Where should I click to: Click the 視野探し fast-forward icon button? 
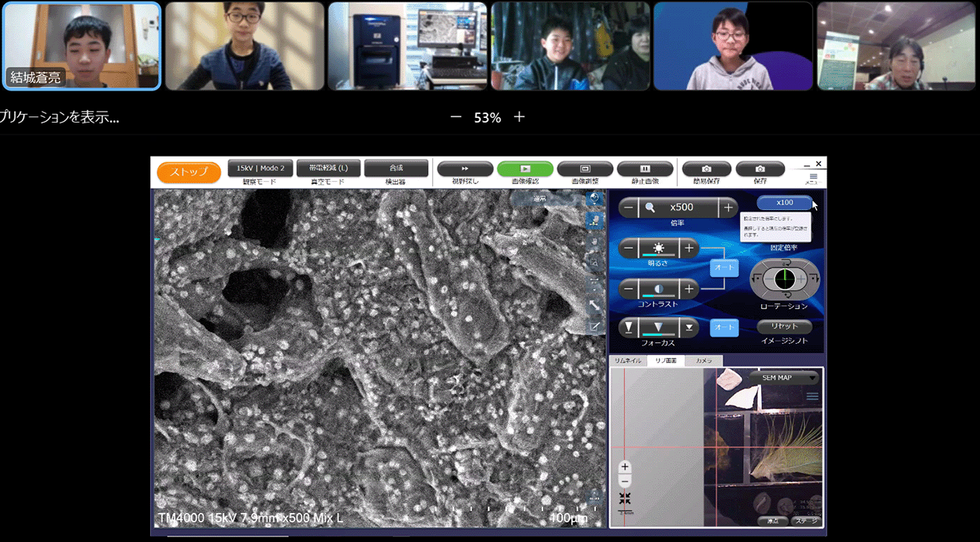click(x=465, y=168)
